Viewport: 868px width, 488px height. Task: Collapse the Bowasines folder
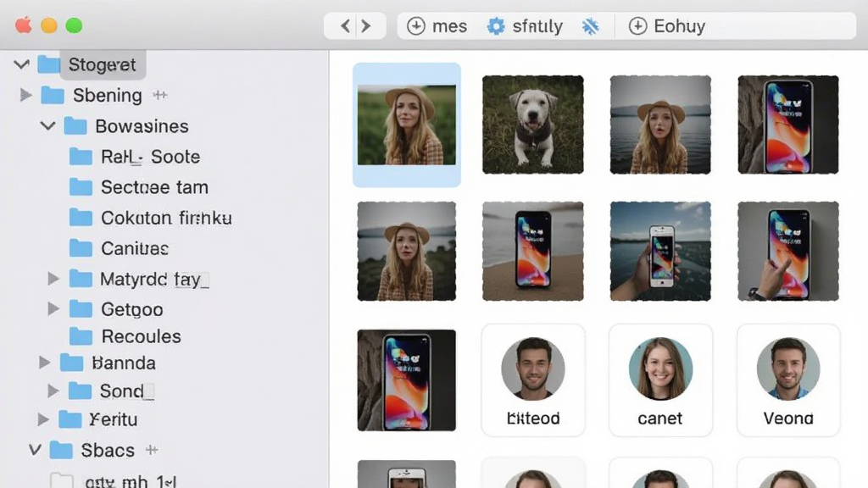click(48, 126)
